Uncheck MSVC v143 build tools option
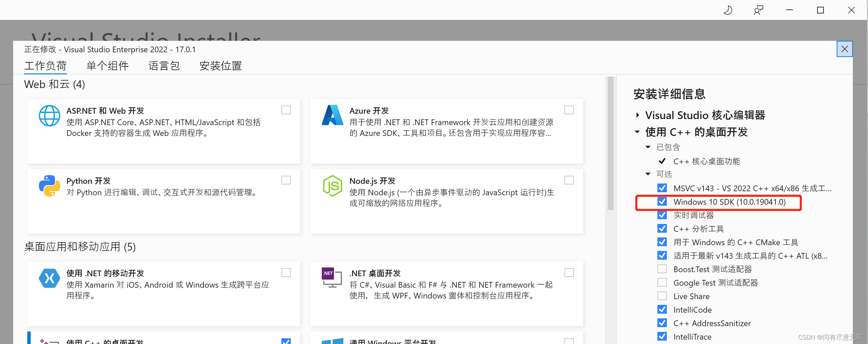Screen dimensions: 868x344 coord(662,188)
